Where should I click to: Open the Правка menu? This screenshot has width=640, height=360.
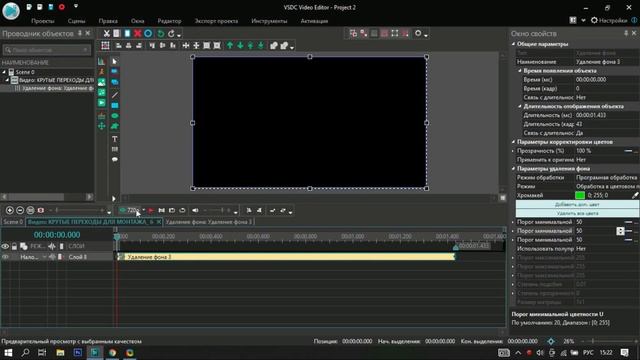coord(108,21)
